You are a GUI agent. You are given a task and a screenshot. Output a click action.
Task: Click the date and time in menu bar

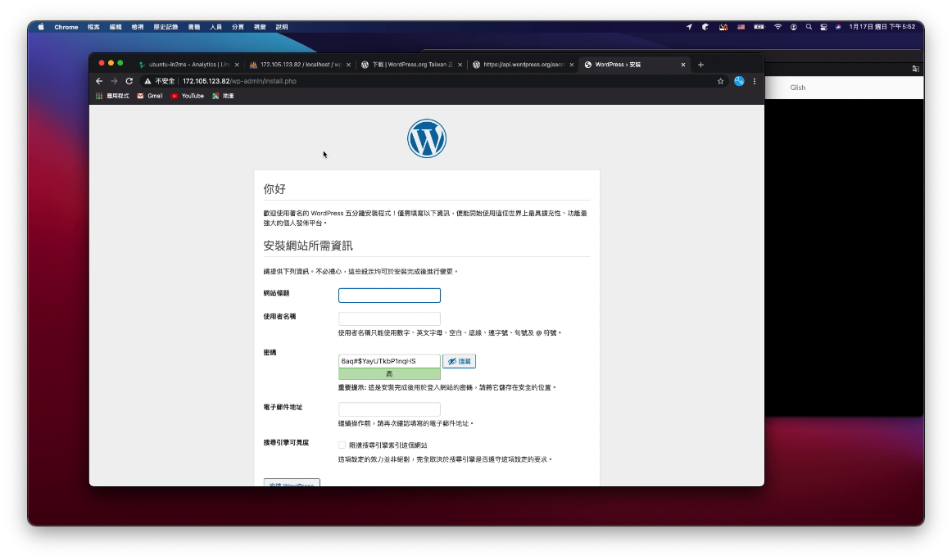coord(882,27)
